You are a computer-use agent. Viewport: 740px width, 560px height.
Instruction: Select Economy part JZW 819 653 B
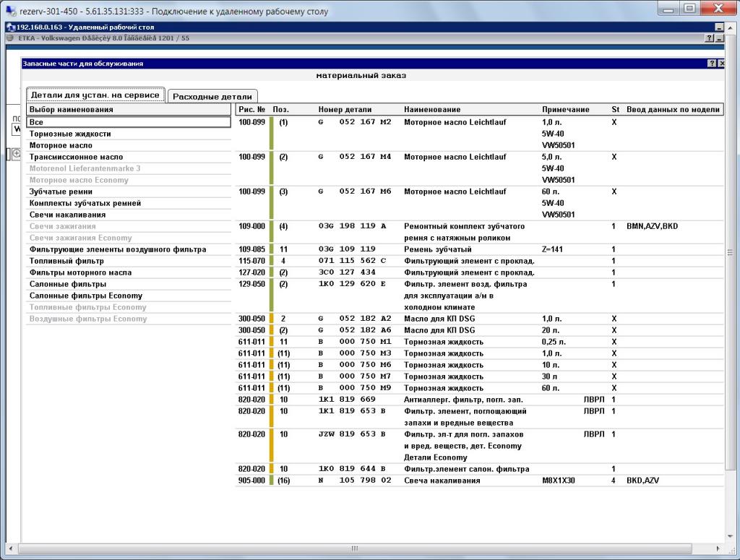[479, 446]
